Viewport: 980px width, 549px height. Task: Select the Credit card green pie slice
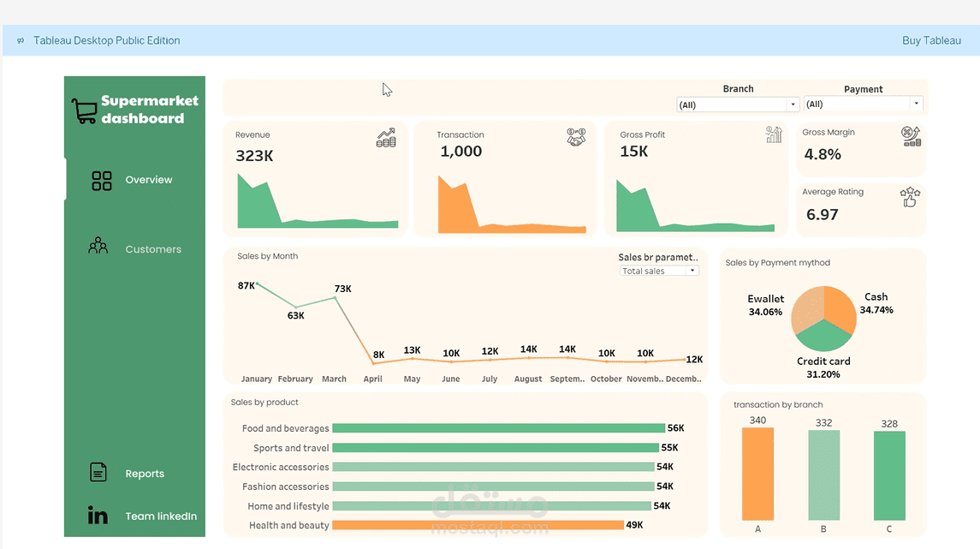pos(823,337)
